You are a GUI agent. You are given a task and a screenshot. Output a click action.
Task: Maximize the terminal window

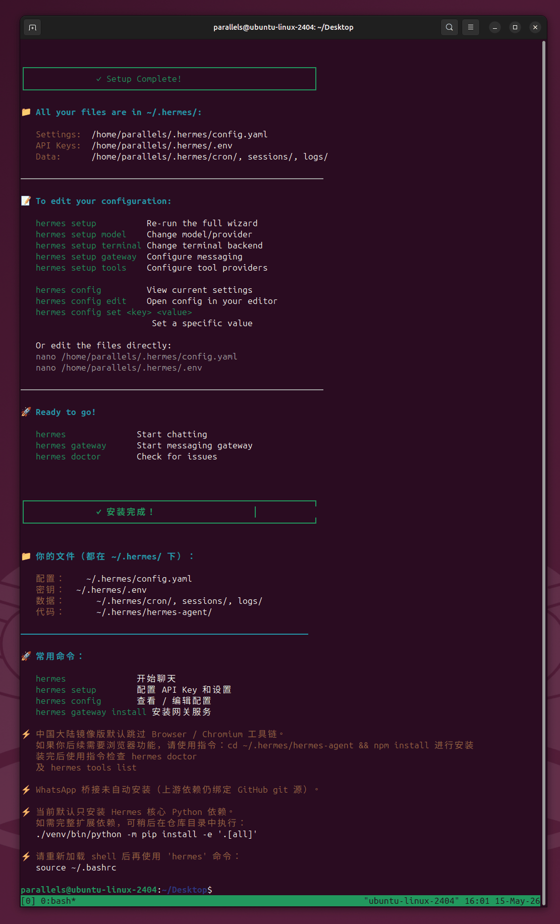(515, 27)
